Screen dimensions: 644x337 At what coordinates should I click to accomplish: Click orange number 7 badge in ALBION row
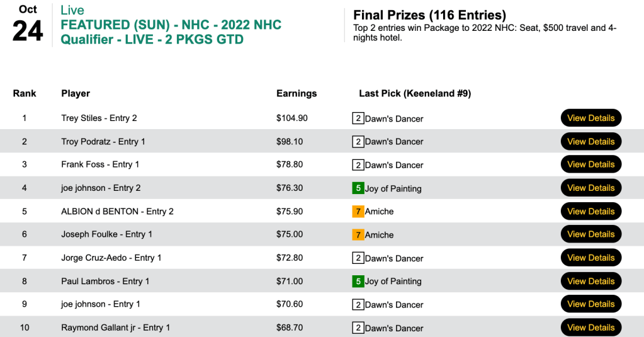tap(358, 212)
